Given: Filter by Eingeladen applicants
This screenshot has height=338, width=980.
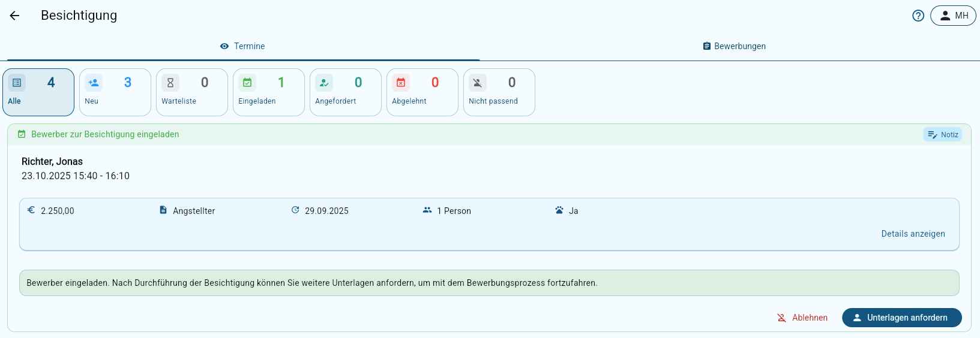Looking at the screenshot, I should pyautogui.click(x=269, y=92).
